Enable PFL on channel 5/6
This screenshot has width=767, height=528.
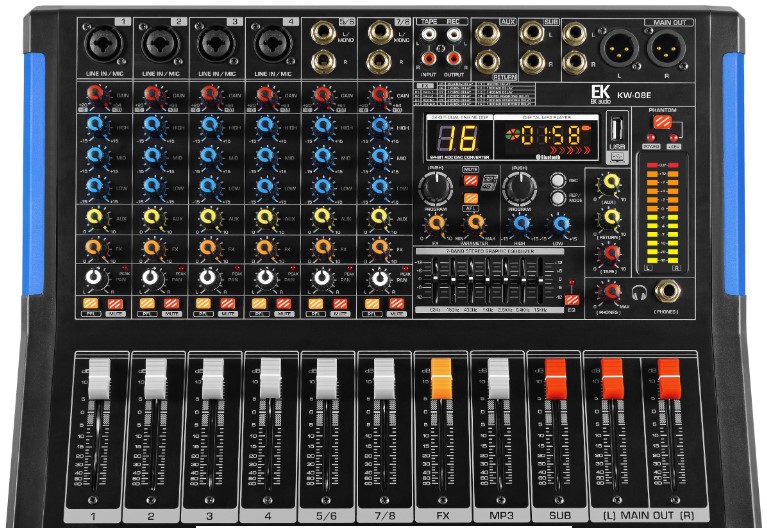point(316,303)
